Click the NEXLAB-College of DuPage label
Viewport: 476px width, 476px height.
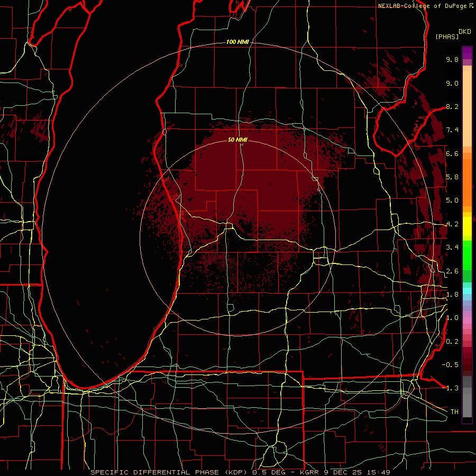423,6
